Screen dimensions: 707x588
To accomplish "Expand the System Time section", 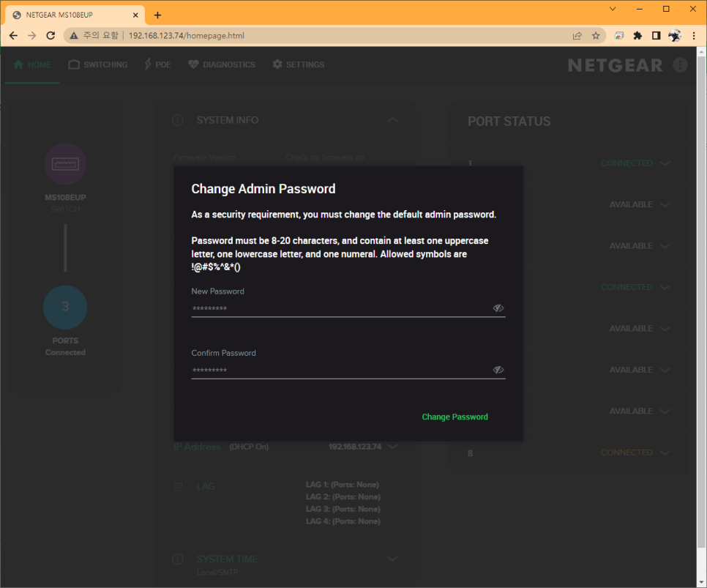I will click(x=393, y=559).
